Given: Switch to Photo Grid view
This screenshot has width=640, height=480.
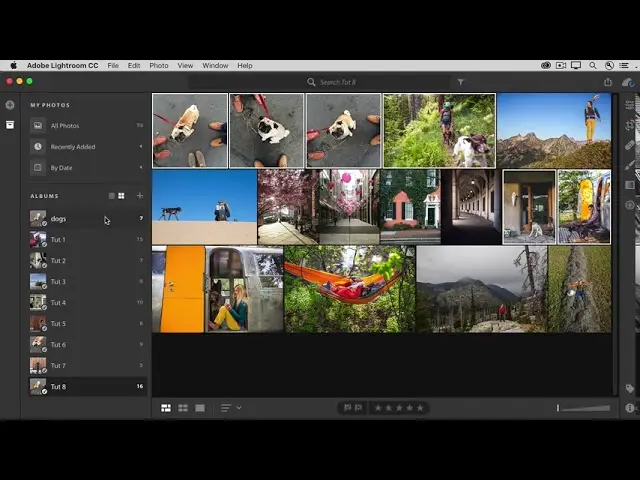Looking at the screenshot, I should [x=166, y=408].
